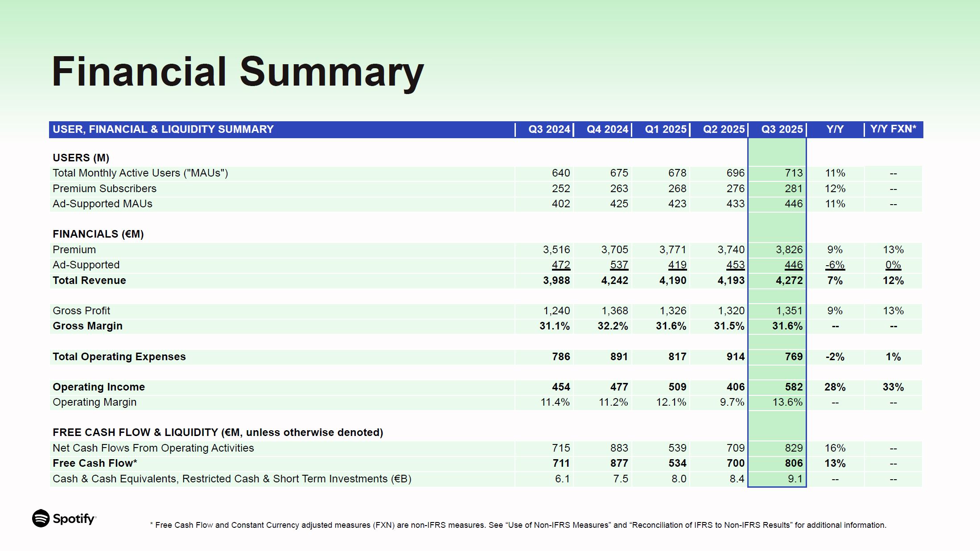Click the Non-IFRS measures footnote text
The width and height of the screenshot is (980, 551).
518,525
